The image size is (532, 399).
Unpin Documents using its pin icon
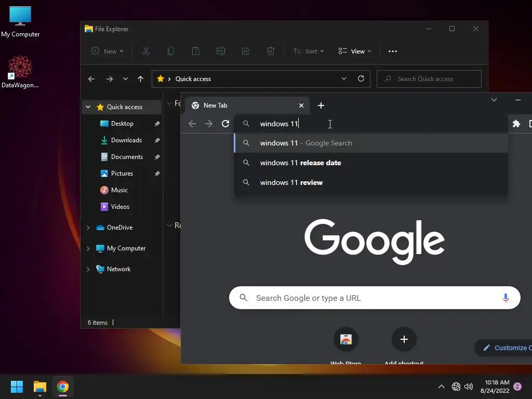tap(157, 157)
